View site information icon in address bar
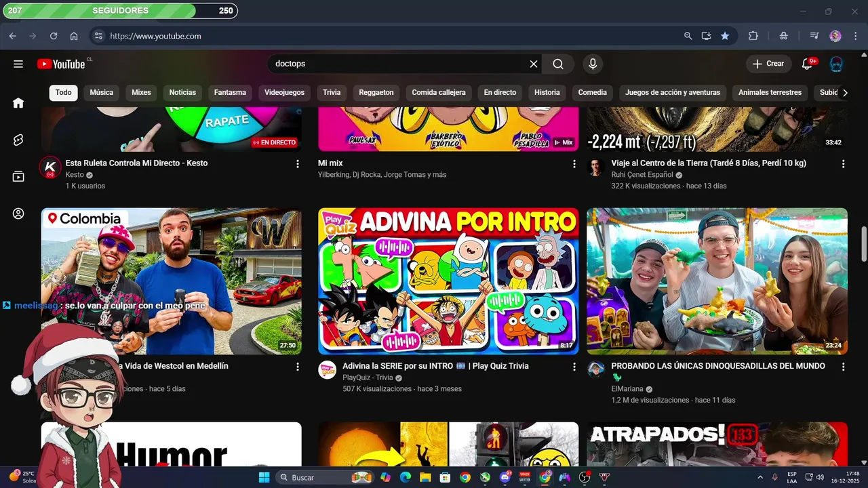868x488 pixels. coord(98,36)
